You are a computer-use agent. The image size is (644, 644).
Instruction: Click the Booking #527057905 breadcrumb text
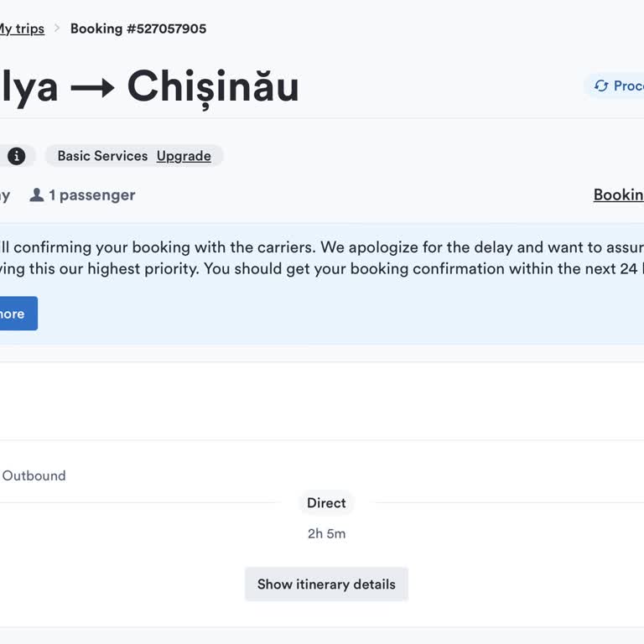pyautogui.click(x=138, y=29)
